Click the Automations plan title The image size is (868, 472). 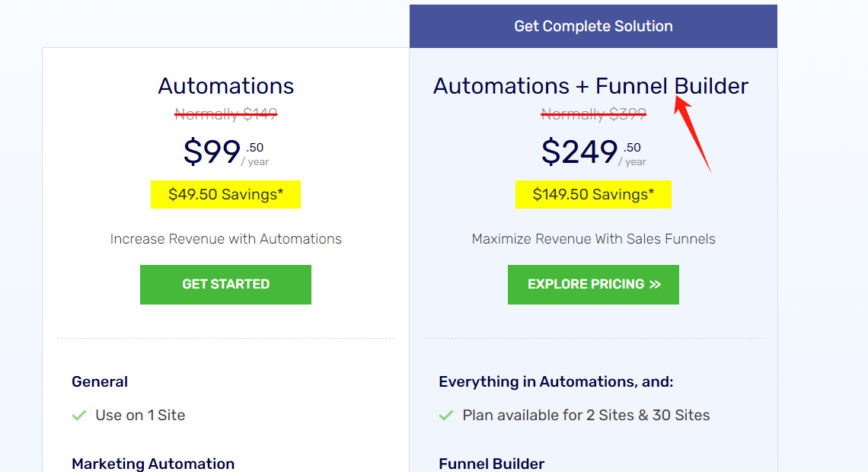226,86
